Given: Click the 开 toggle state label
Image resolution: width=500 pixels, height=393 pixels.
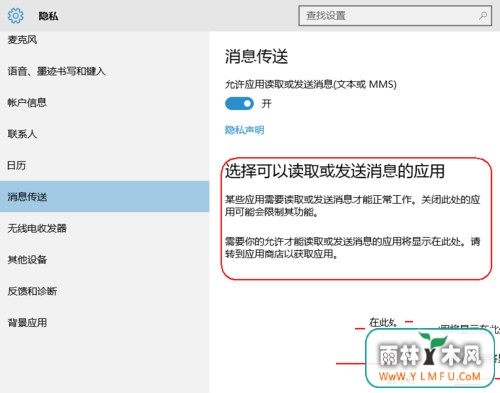Looking at the screenshot, I should pos(266,104).
